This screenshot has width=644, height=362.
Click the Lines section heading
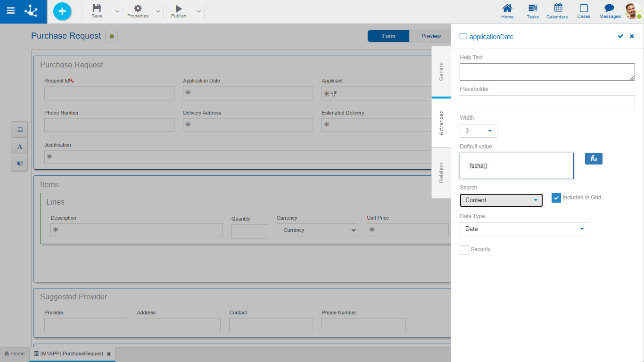point(56,202)
